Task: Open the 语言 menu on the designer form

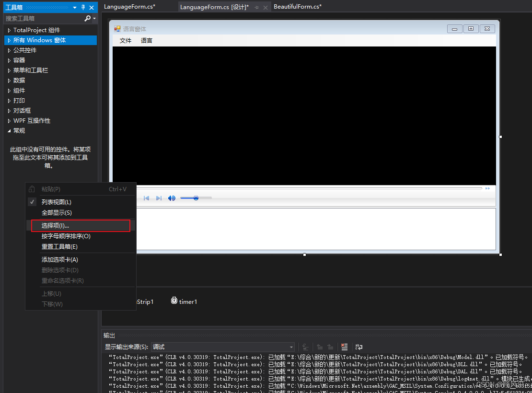Action: [147, 40]
